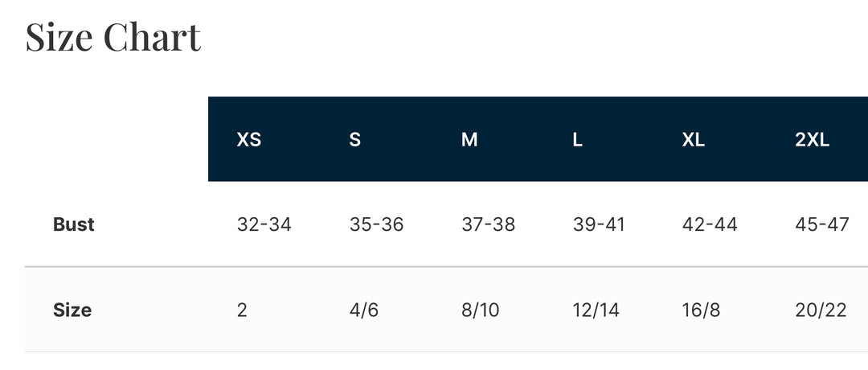Click bust value 37-38
Image resolution: width=868 pixels, height=370 pixels.
489,224
